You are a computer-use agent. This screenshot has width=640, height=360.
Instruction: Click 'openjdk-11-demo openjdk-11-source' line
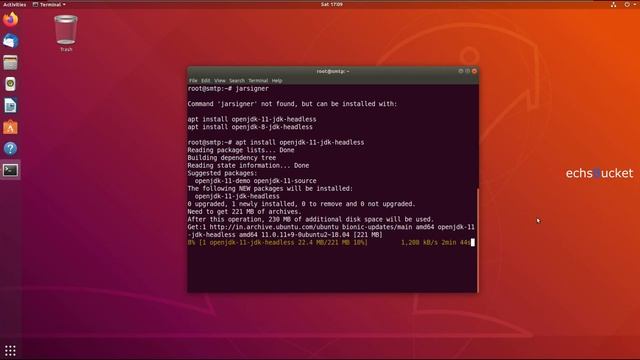256,181
